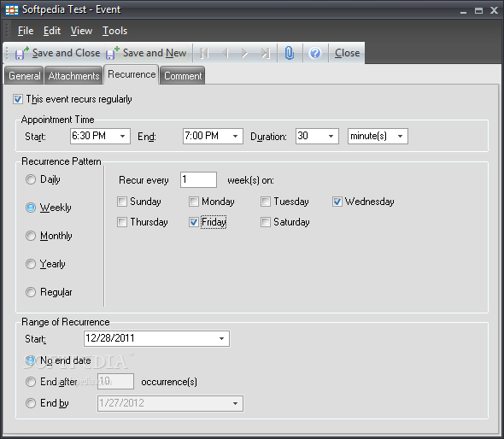Open the Tools menu
This screenshot has height=439, width=504.
115,31
